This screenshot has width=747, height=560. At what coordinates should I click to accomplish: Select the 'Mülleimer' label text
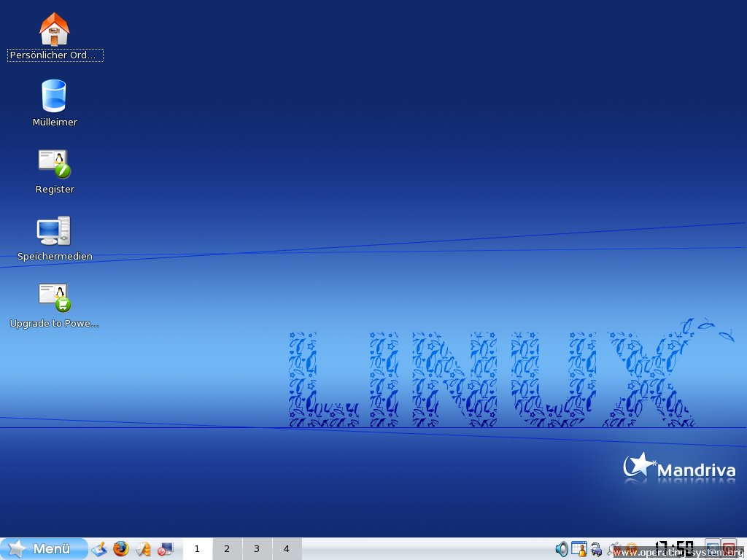pyautogui.click(x=55, y=122)
